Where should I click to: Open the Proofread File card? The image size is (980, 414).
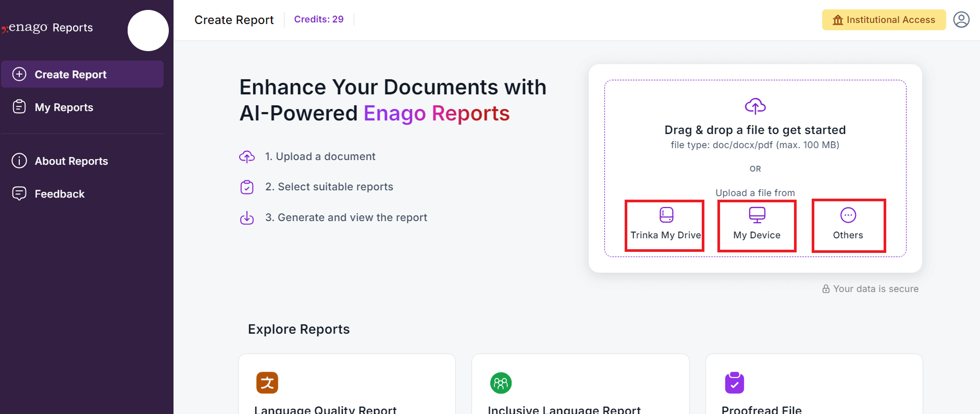[x=814, y=384]
